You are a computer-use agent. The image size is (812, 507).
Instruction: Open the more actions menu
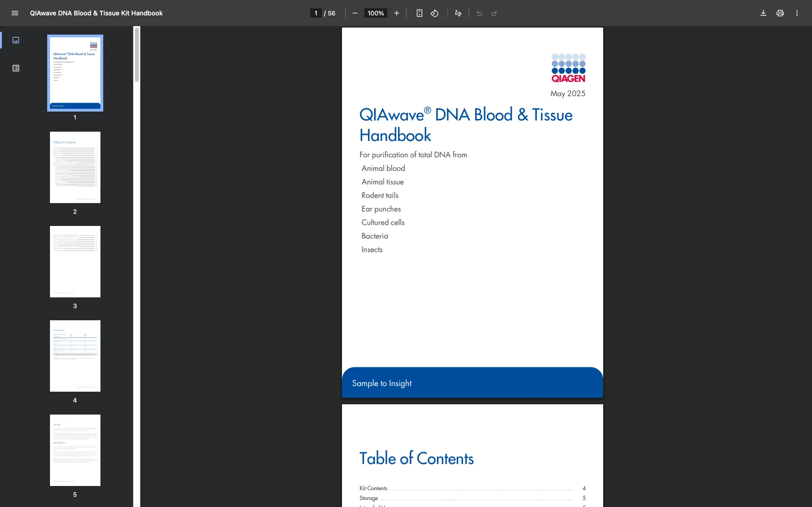point(797,13)
